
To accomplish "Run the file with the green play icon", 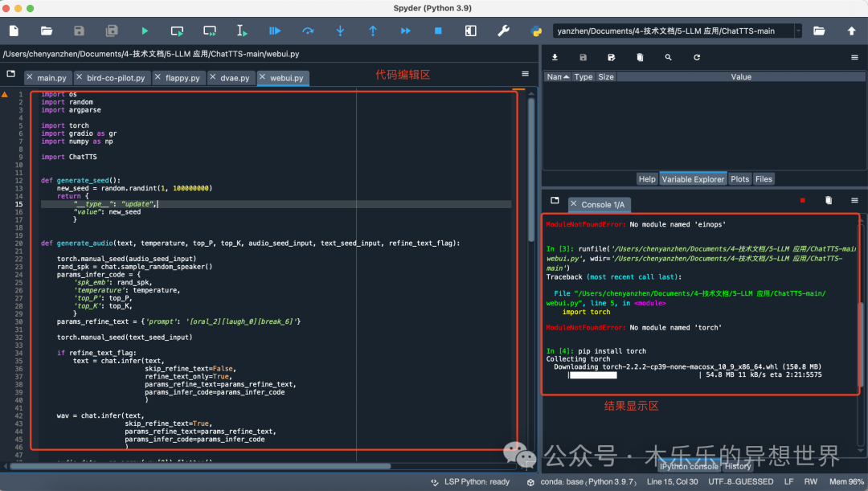I will tap(145, 31).
